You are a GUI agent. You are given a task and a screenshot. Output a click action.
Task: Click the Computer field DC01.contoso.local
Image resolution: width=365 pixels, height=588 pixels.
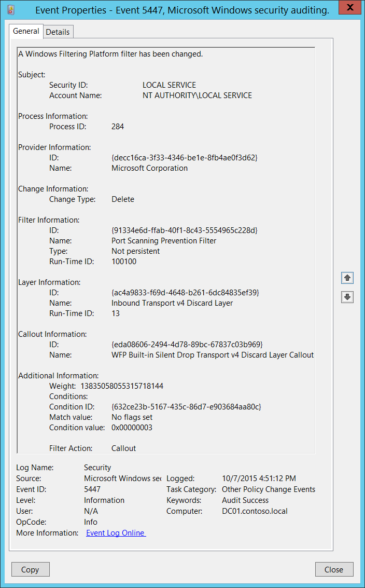(x=255, y=511)
